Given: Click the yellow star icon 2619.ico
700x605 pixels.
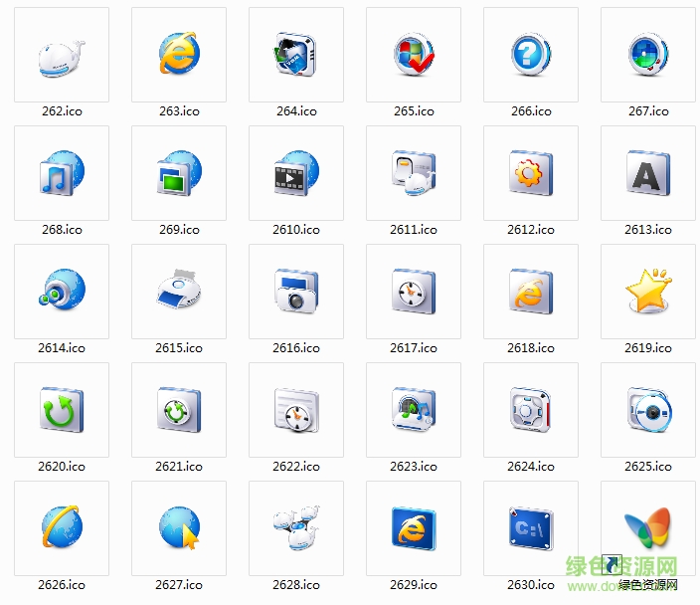Looking at the screenshot, I should [648, 292].
